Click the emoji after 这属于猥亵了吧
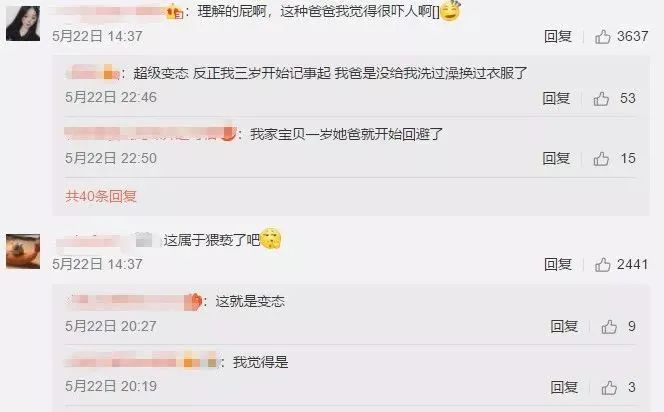This screenshot has width=664, height=412. 271,238
